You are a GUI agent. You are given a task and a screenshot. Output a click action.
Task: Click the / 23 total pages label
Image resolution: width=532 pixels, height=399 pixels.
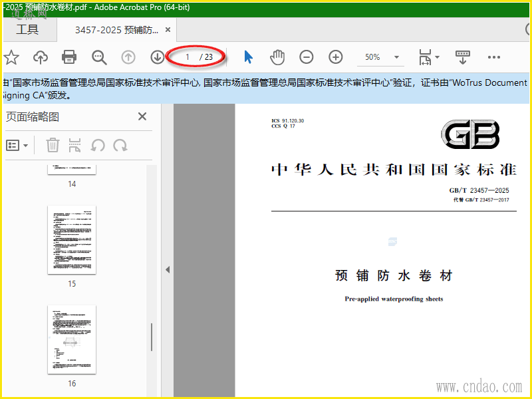pos(206,57)
